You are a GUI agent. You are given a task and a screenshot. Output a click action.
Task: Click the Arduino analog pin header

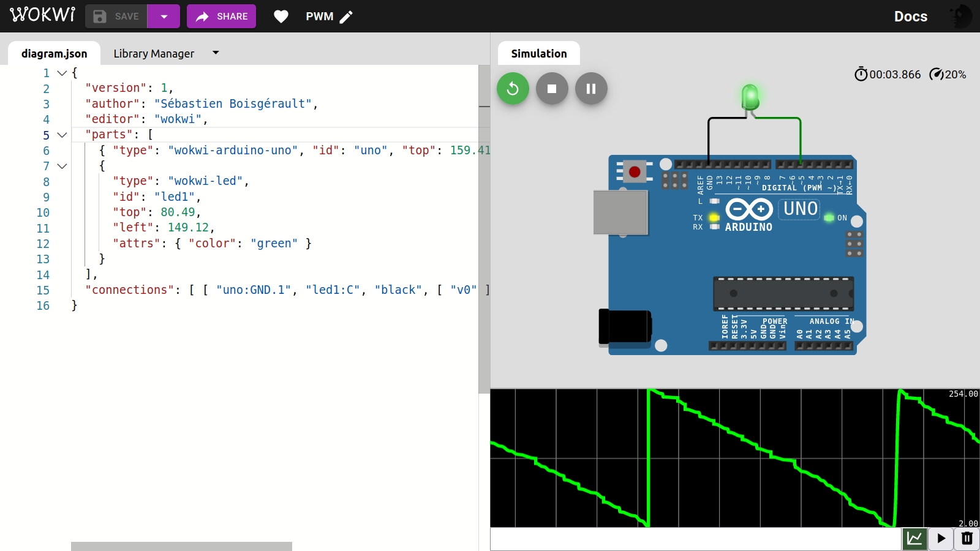[x=824, y=346]
